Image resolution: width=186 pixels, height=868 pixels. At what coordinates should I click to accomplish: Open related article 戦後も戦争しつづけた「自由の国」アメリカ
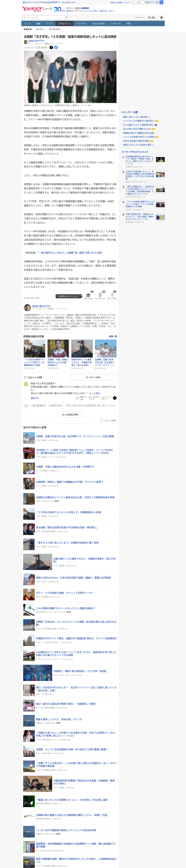pyautogui.click(x=59, y=719)
